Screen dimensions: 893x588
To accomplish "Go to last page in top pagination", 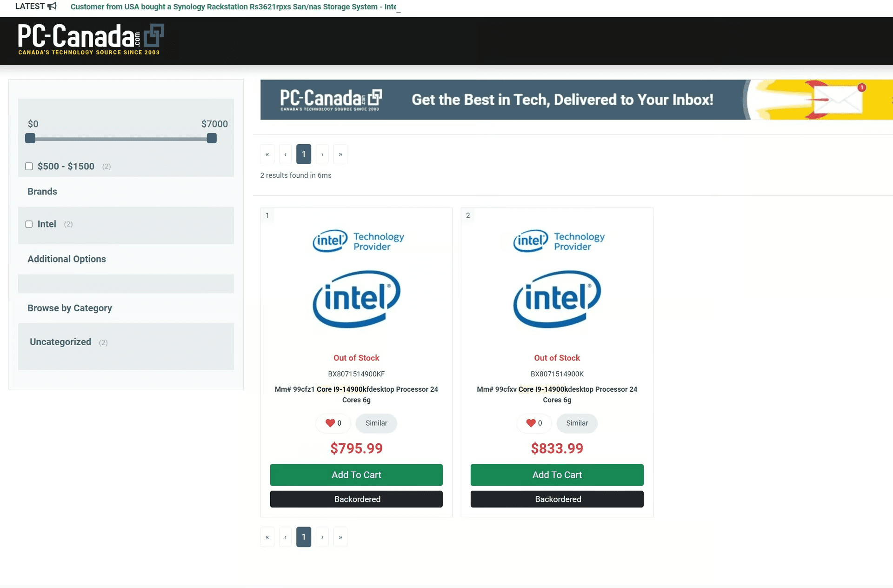I will [x=340, y=154].
